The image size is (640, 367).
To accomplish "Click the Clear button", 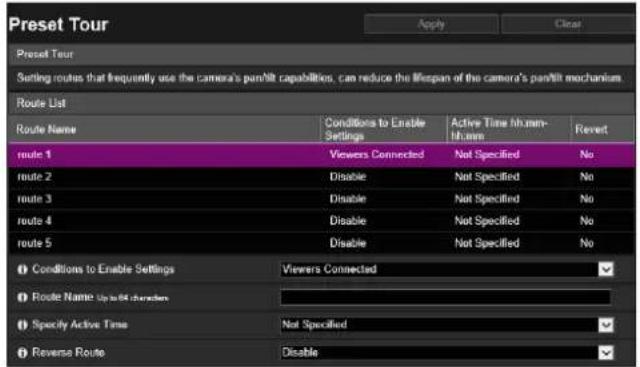I will pyautogui.click(x=568, y=24).
